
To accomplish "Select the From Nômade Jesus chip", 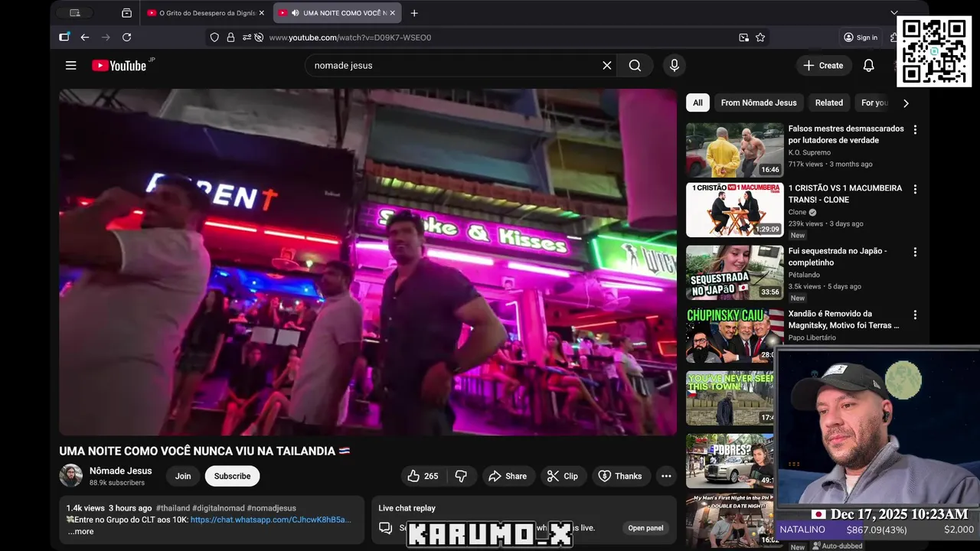I will (759, 103).
